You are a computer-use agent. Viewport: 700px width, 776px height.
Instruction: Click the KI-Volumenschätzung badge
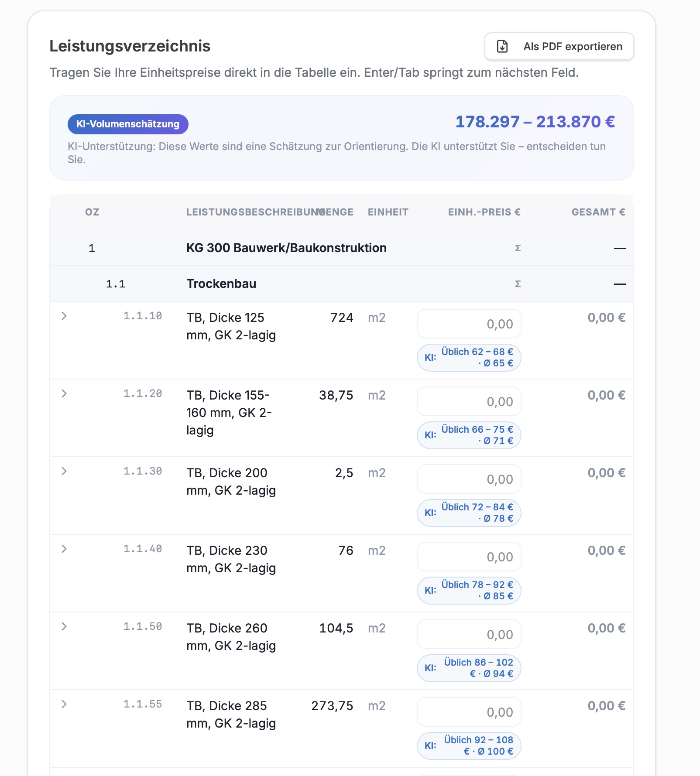click(128, 124)
